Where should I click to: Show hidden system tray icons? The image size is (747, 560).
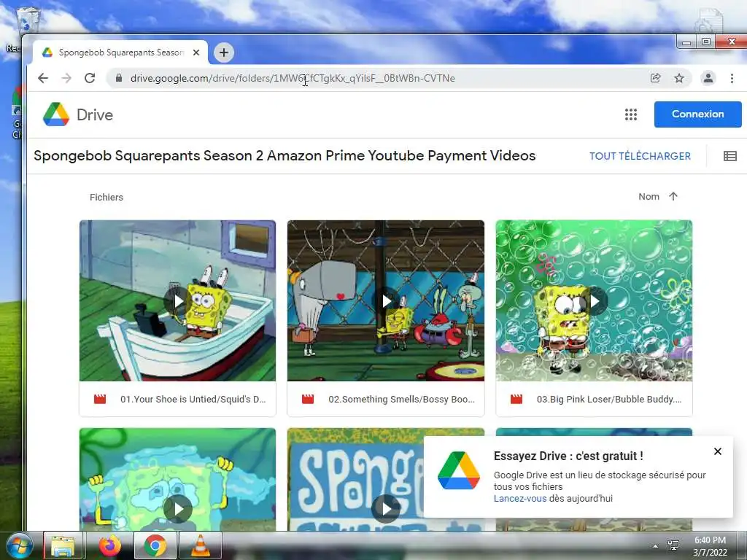[655, 546]
